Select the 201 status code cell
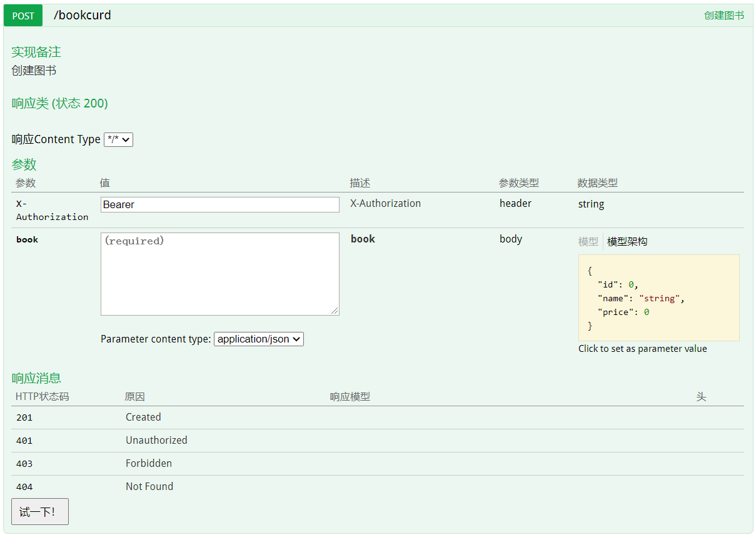The image size is (756, 540). (x=24, y=417)
